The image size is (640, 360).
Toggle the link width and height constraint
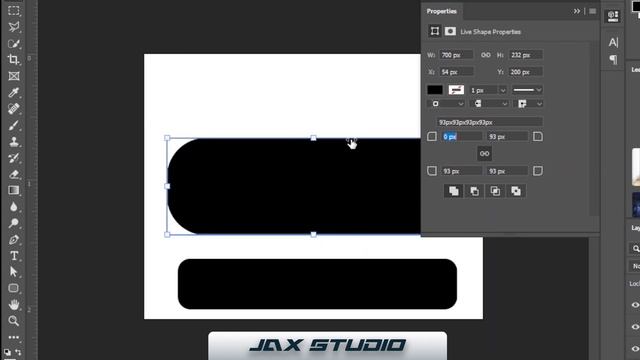tap(486, 55)
